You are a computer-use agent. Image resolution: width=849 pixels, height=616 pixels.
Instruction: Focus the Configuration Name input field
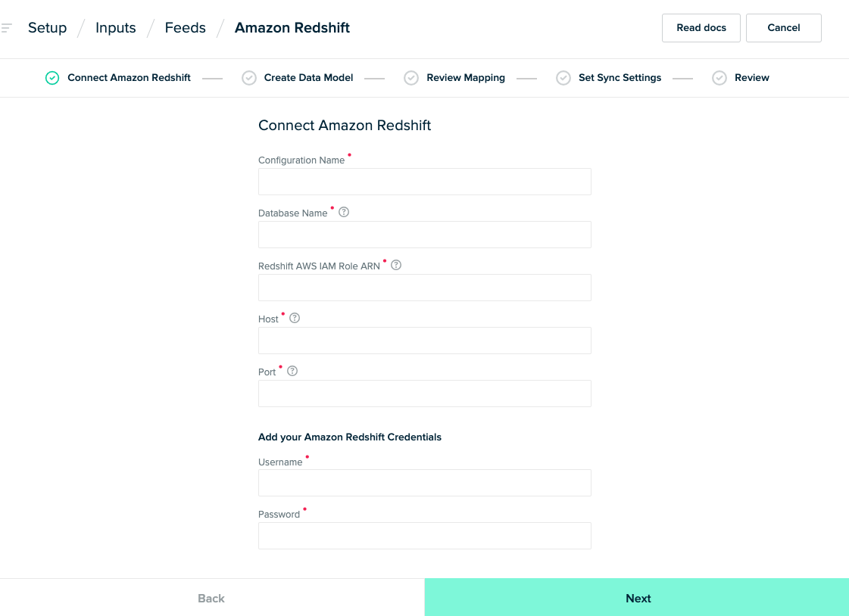(x=424, y=182)
